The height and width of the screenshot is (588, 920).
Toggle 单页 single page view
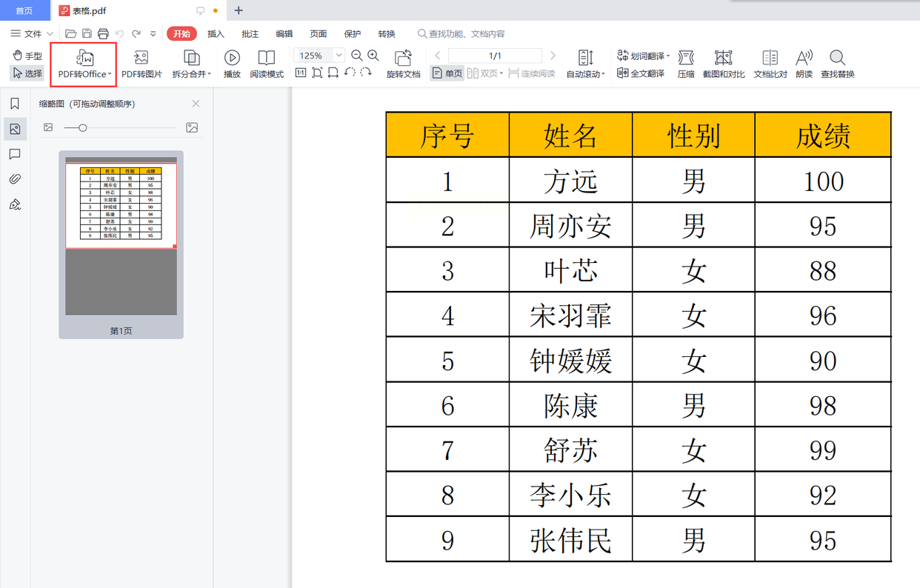(447, 73)
